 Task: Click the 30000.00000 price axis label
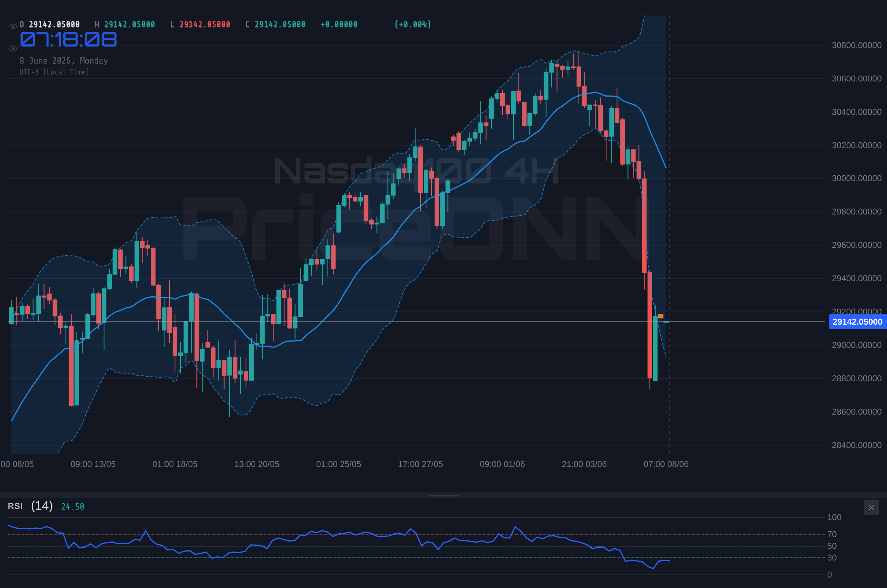pyautogui.click(x=857, y=178)
